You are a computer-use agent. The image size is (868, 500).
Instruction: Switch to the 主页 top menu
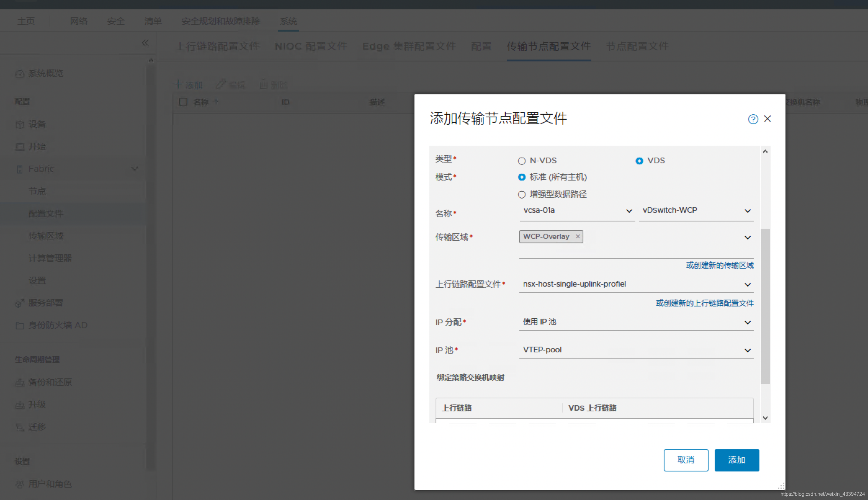(x=26, y=21)
